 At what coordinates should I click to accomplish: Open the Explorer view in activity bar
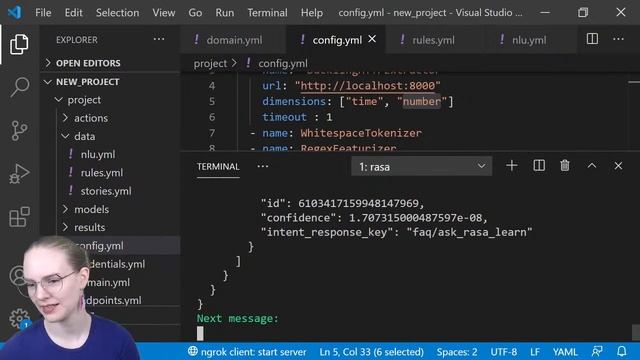point(19,44)
